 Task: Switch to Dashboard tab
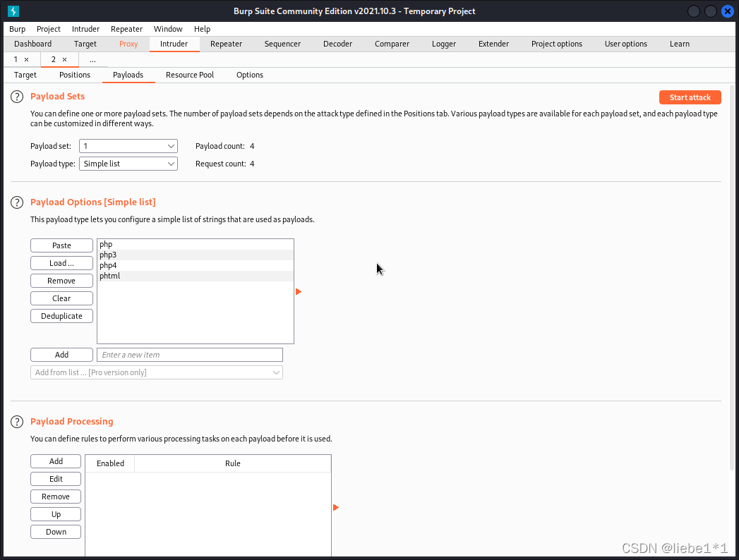[x=33, y=44]
